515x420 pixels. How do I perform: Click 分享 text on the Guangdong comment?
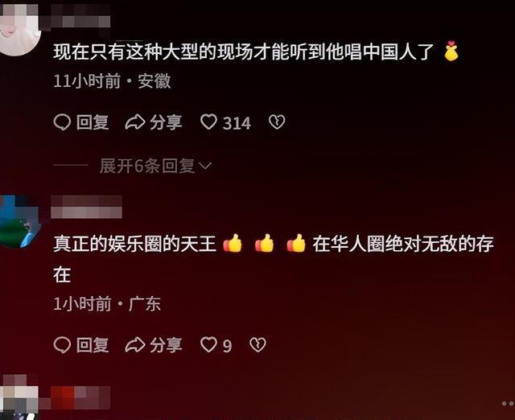166,345
